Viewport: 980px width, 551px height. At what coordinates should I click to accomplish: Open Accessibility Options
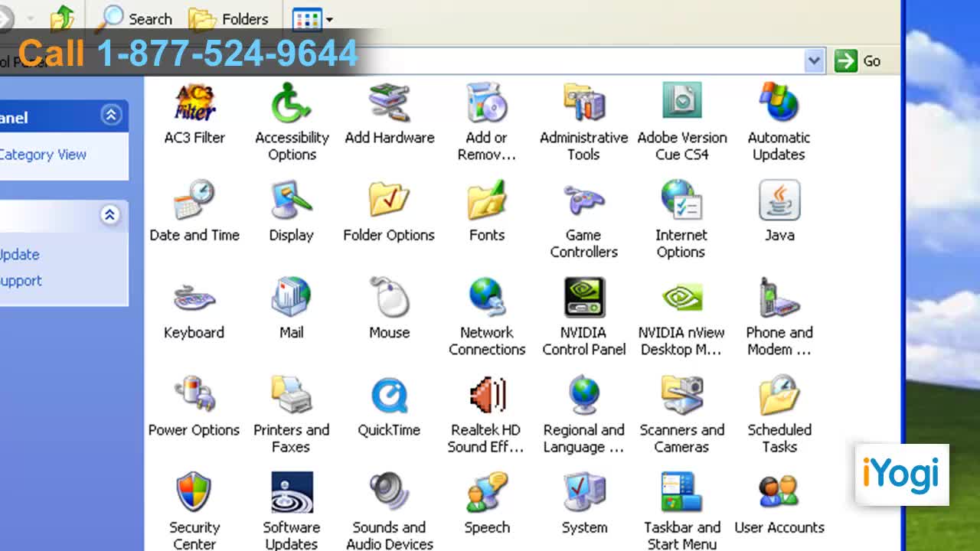pos(292,122)
